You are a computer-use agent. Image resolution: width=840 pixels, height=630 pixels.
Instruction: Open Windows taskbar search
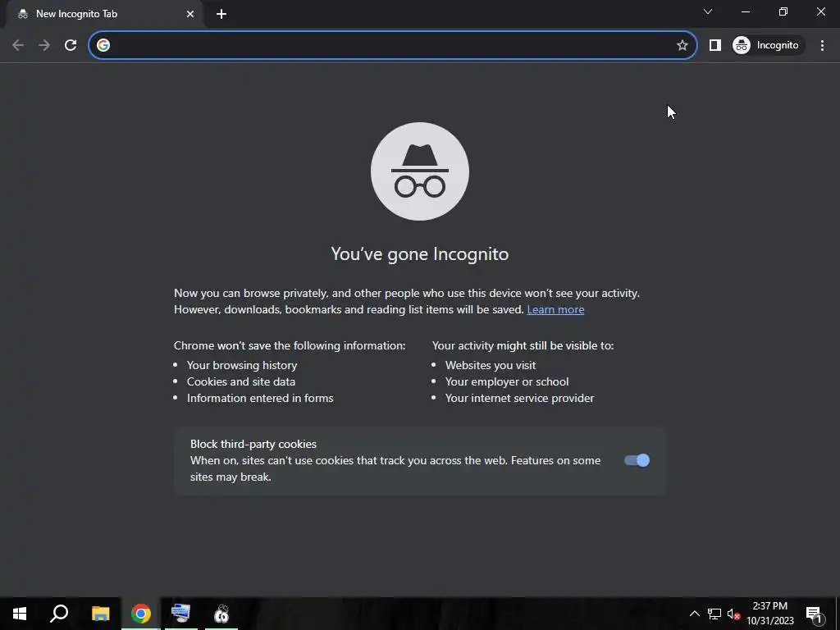pos(59,614)
